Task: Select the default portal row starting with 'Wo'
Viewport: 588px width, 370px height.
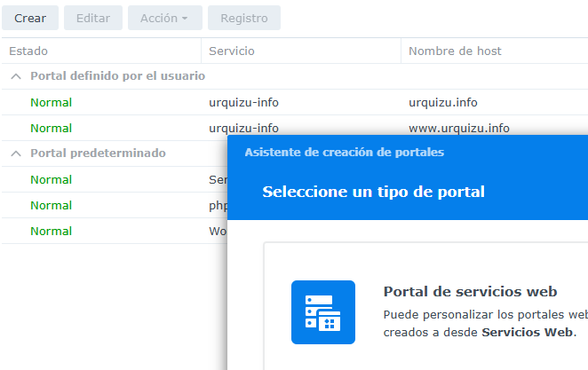Action: pos(115,231)
